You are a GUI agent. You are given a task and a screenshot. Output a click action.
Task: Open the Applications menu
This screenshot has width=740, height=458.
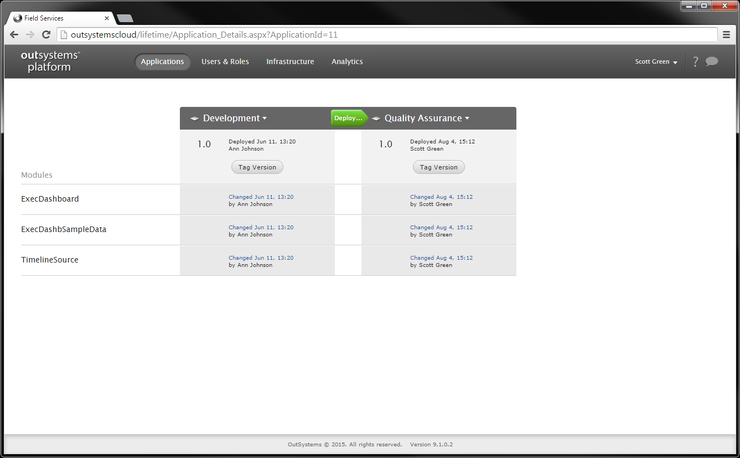tap(162, 61)
